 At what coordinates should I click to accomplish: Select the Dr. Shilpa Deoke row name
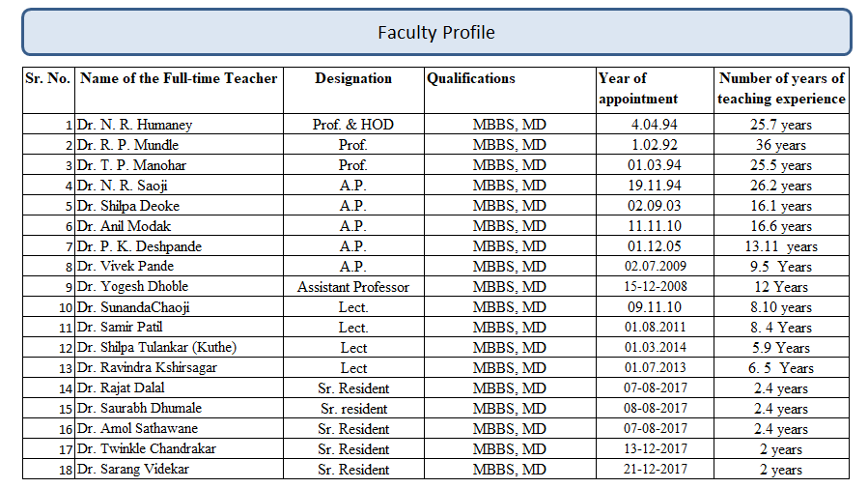click(179, 206)
